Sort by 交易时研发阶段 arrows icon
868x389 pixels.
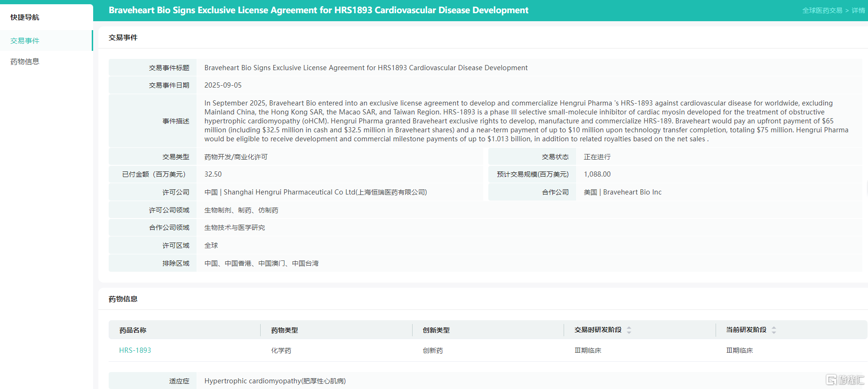click(x=629, y=330)
